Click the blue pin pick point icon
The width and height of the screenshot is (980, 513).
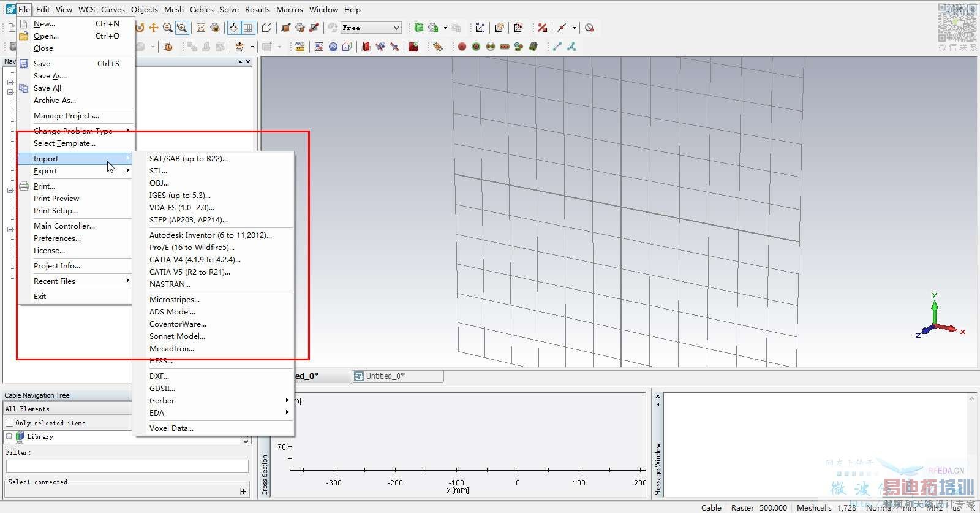pos(394,47)
